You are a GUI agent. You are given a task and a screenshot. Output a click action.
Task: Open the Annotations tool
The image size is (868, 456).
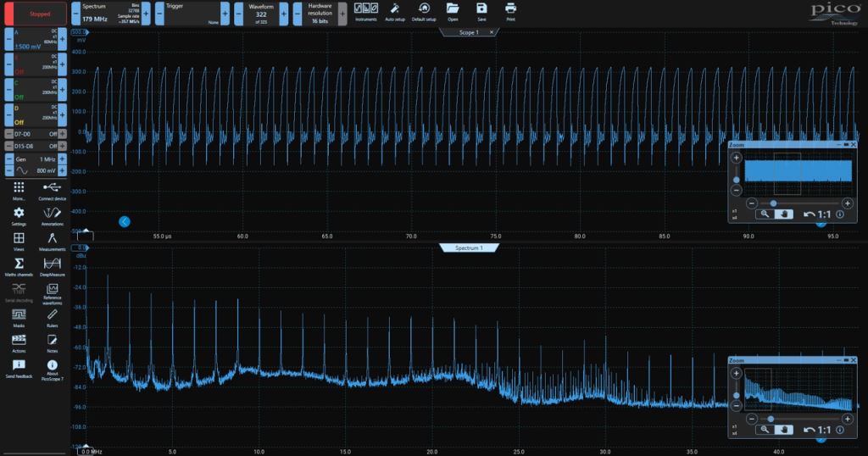pyautogui.click(x=52, y=216)
